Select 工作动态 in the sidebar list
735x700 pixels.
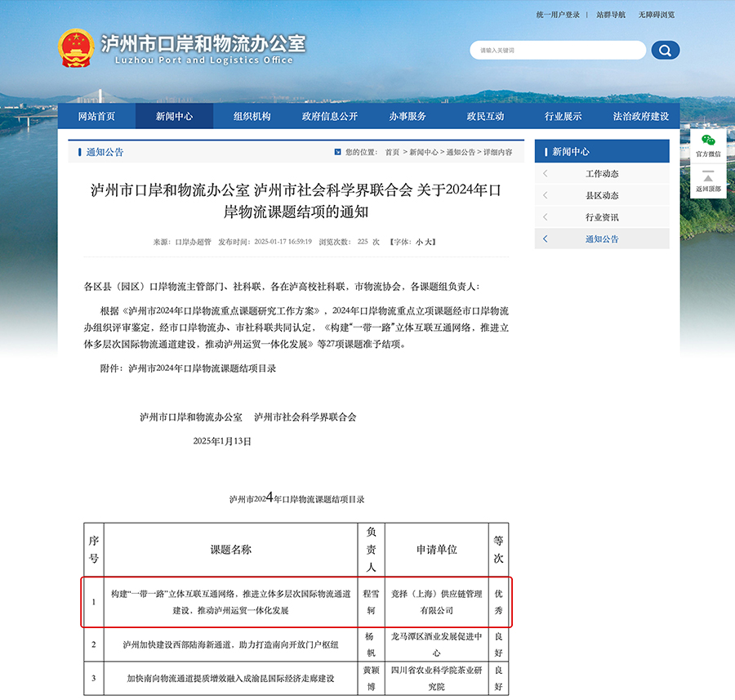coord(602,174)
